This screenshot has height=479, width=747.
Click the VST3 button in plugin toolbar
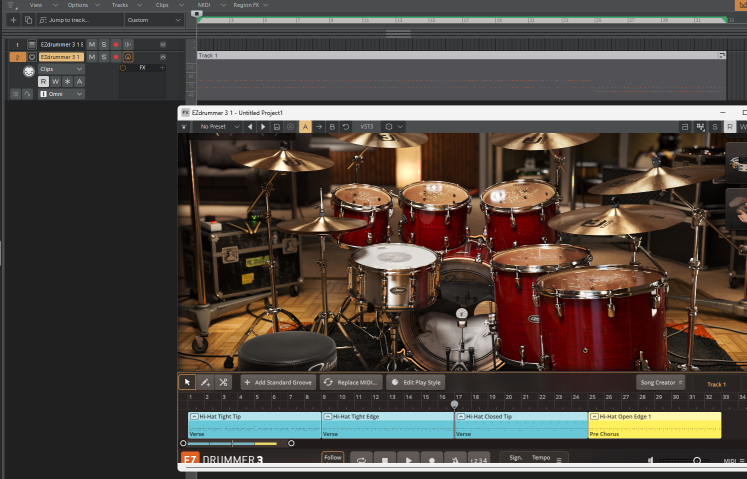click(367, 127)
